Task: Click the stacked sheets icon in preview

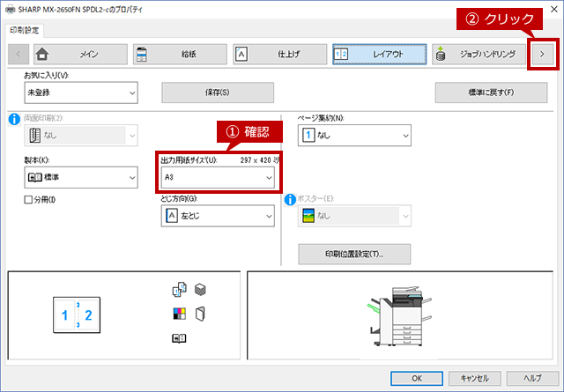Action: [200, 289]
